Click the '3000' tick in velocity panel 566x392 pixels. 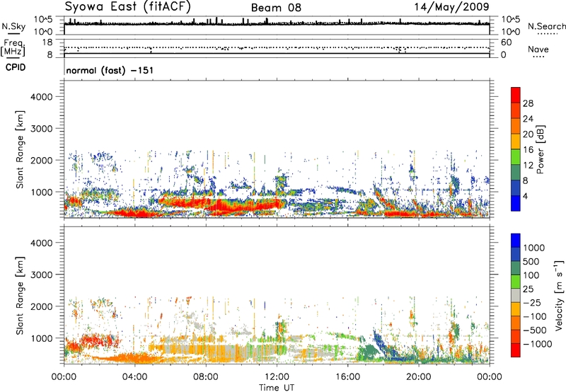coord(42,275)
